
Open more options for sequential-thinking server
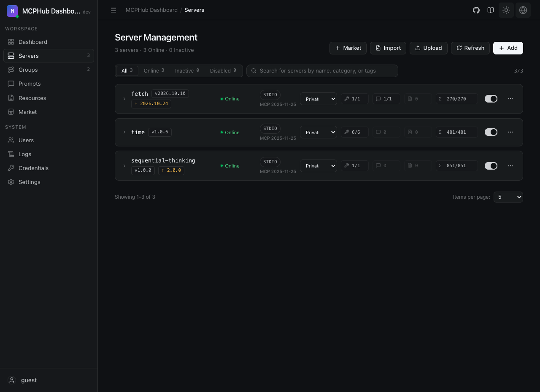[510, 166]
